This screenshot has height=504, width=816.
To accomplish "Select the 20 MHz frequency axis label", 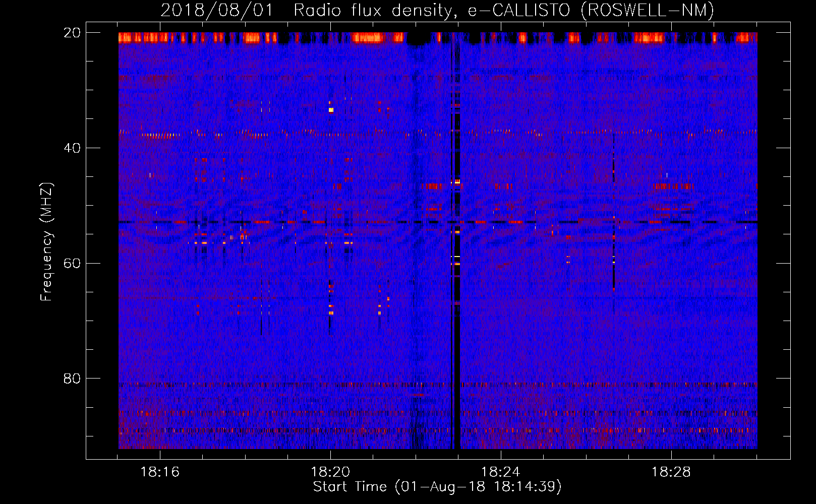I will pyautogui.click(x=72, y=33).
